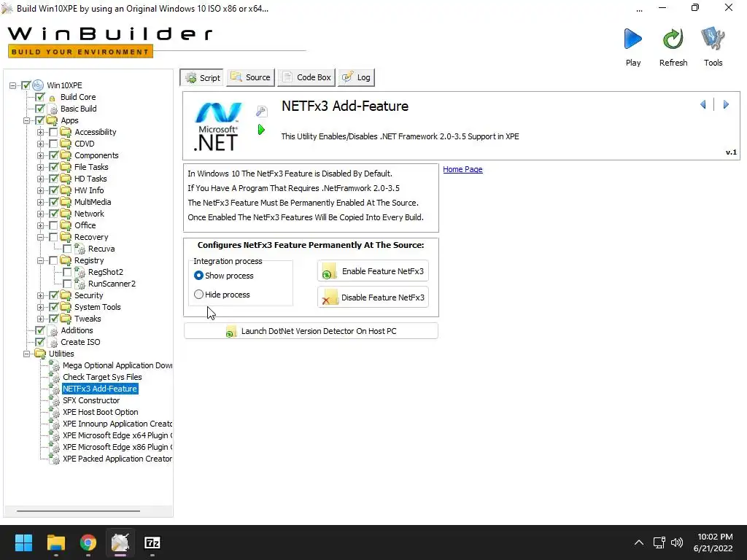Click the tree panel horizontal scrollbar
Image resolution: width=747 pixels, height=560 pixels.
tap(79, 511)
